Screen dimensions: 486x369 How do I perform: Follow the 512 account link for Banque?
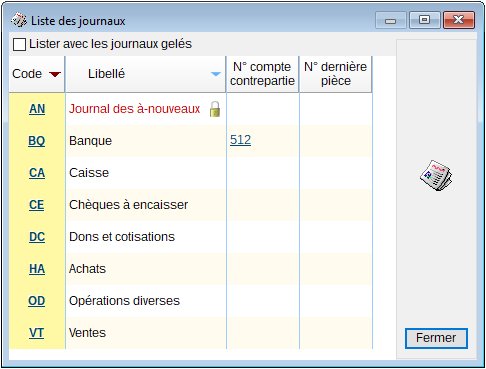tap(240, 140)
